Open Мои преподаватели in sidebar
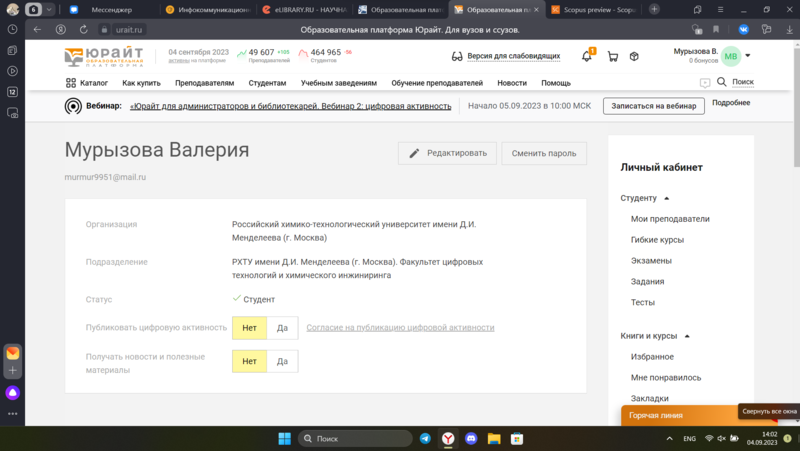 pos(670,219)
